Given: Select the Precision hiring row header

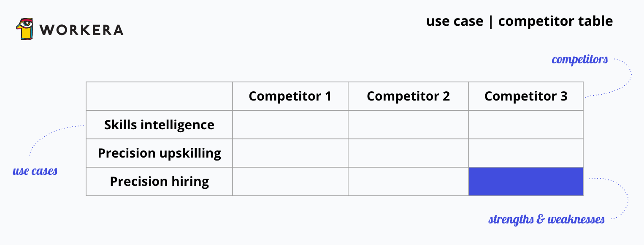Looking at the screenshot, I should (x=159, y=181).
